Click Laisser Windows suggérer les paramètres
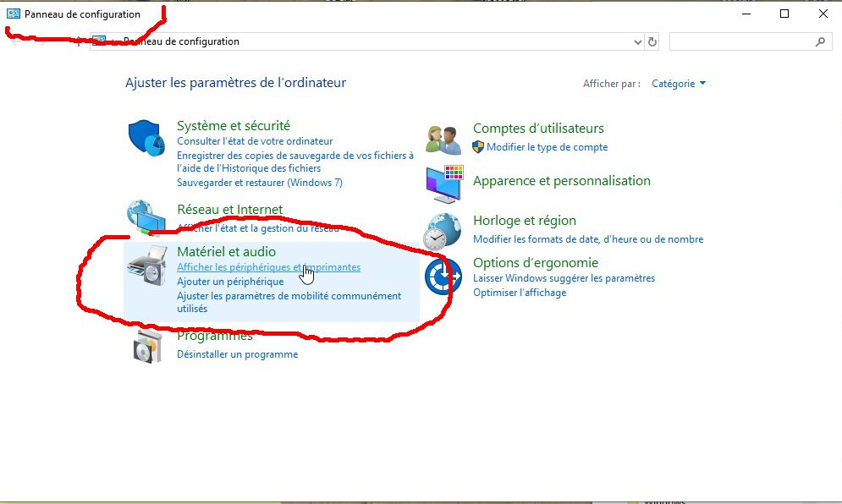Viewport: 842px width, 504px height. point(564,278)
